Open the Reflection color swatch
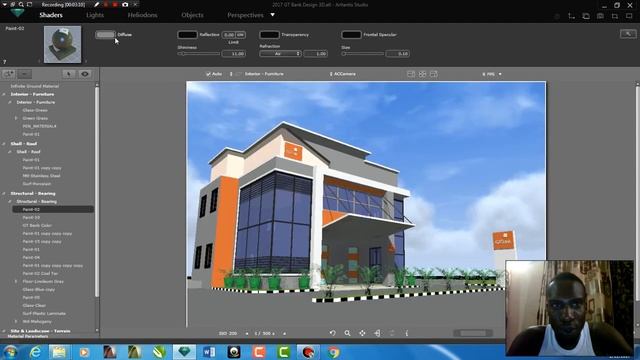 tap(187, 35)
